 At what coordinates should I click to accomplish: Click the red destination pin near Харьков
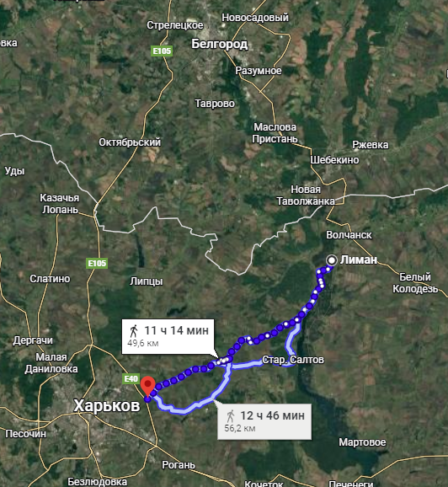coord(147,387)
